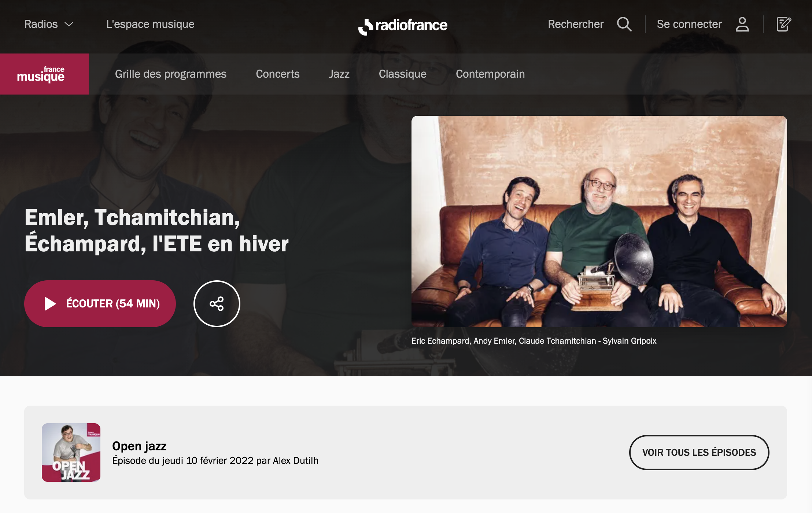
Task: Open the France Musique logo tile
Action: [x=44, y=74]
